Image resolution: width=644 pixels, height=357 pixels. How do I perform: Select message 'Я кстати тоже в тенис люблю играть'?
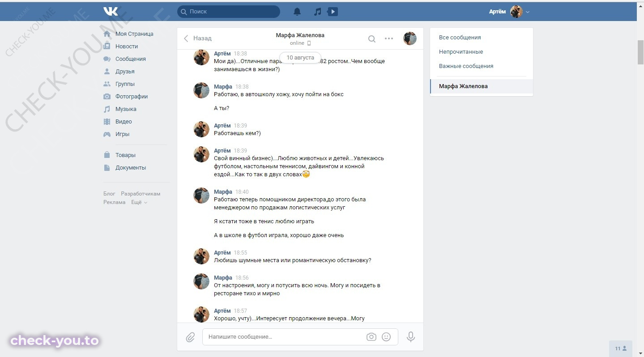click(264, 221)
